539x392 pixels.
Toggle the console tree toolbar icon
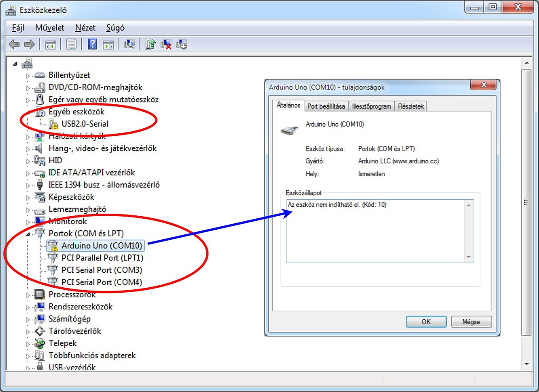coord(51,44)
